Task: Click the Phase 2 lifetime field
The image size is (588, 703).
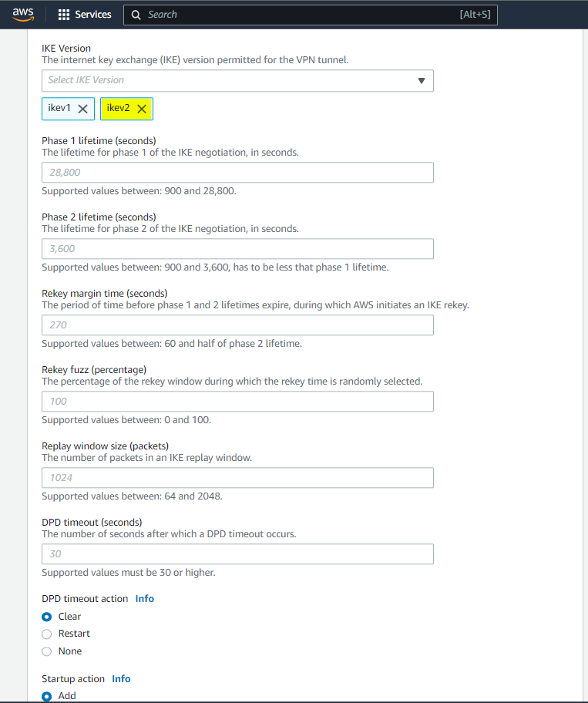Action: pos(237,249)
